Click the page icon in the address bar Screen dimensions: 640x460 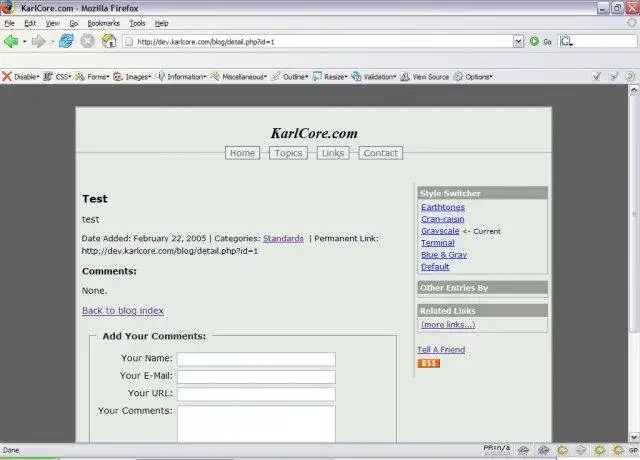[x=129, y=42]
